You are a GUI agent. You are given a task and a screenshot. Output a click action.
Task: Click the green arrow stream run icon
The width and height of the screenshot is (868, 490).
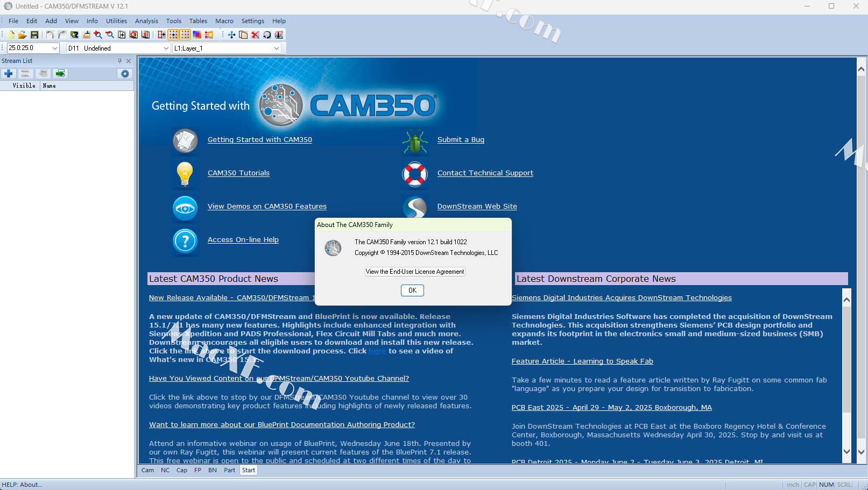tap(60, 73)
